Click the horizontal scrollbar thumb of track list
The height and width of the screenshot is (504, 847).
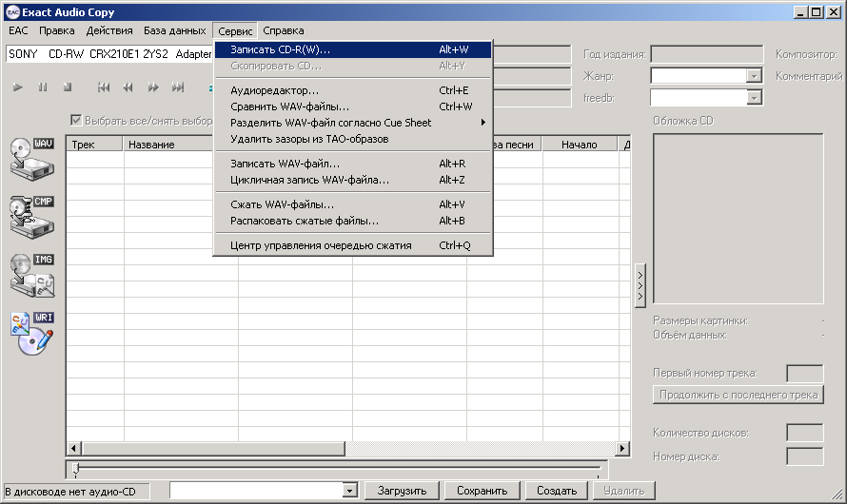[x=213, y=448]
